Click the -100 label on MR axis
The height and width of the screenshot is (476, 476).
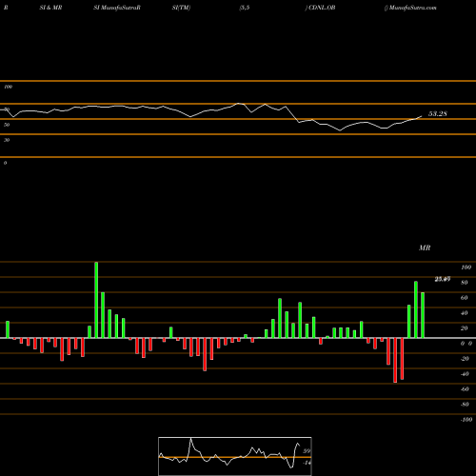coord(466,420)
